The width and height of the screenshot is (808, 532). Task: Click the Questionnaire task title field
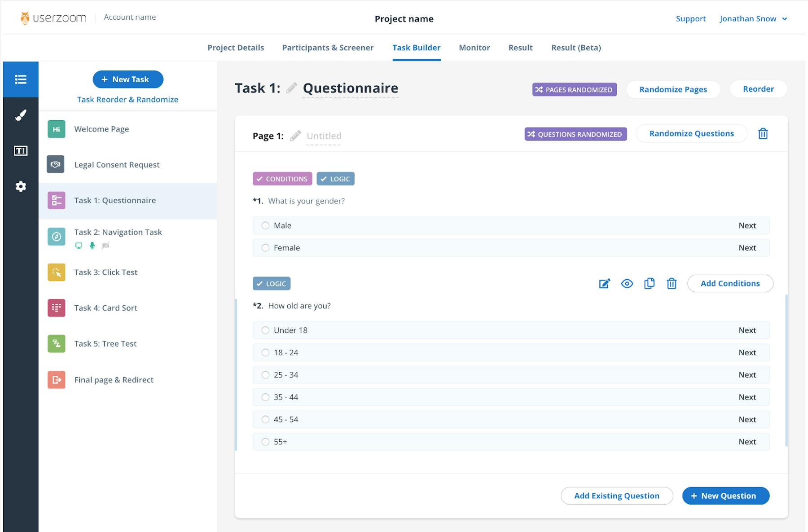point(351,88)
